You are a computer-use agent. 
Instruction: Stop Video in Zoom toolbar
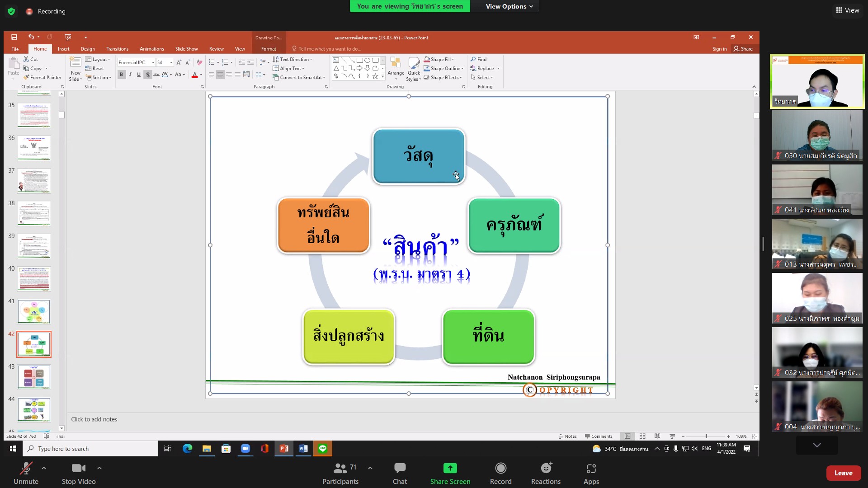point(79,473)
